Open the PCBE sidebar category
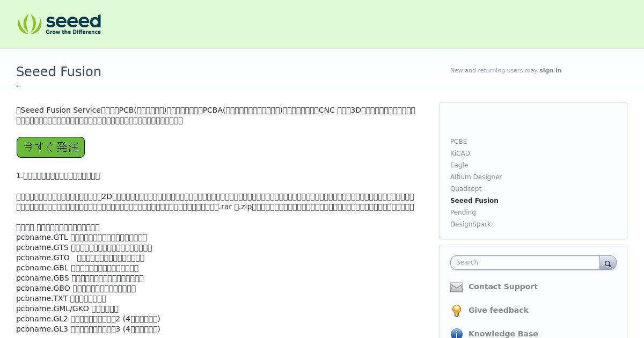Image resolution: width=644 pixels, height=338 pixels. coord(458,142)
